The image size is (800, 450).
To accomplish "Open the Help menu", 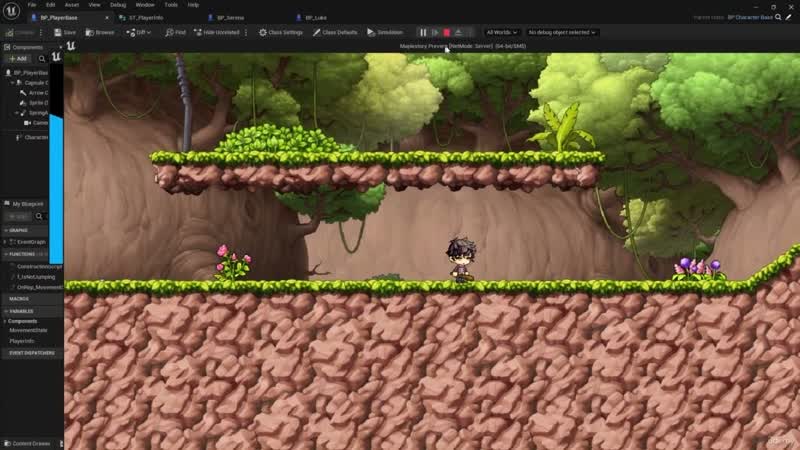I will 193,5.
